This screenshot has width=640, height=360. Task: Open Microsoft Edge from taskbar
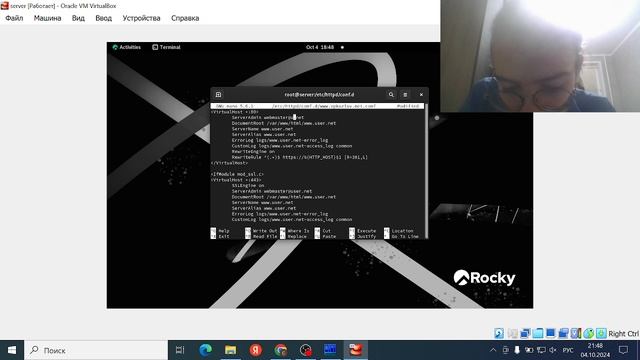coord(205,350)
